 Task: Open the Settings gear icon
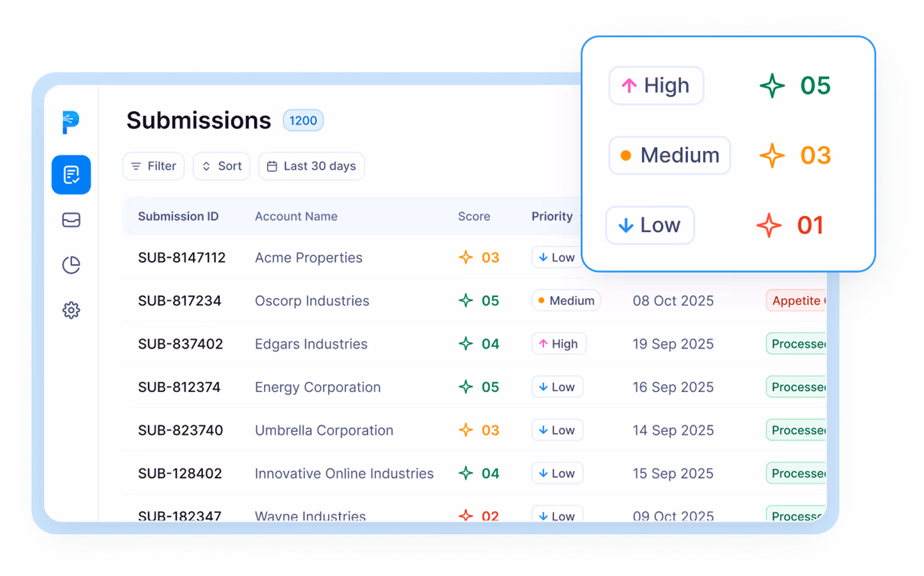71,310
